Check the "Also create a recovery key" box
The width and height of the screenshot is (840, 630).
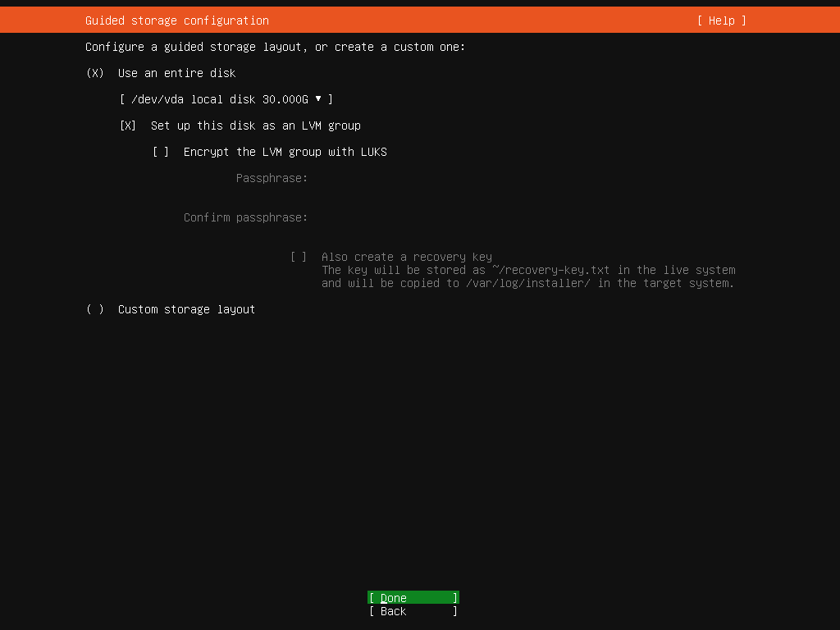(299, 257)
